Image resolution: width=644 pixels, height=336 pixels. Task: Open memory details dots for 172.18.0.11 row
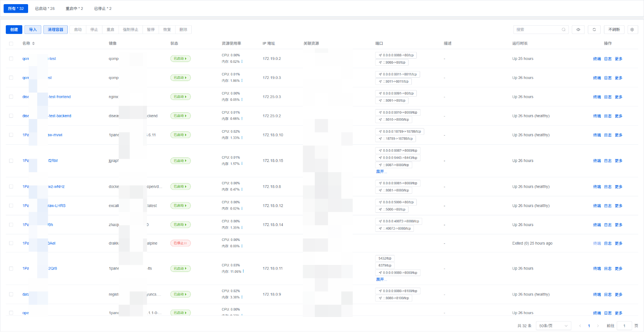[x=243, y=272]
